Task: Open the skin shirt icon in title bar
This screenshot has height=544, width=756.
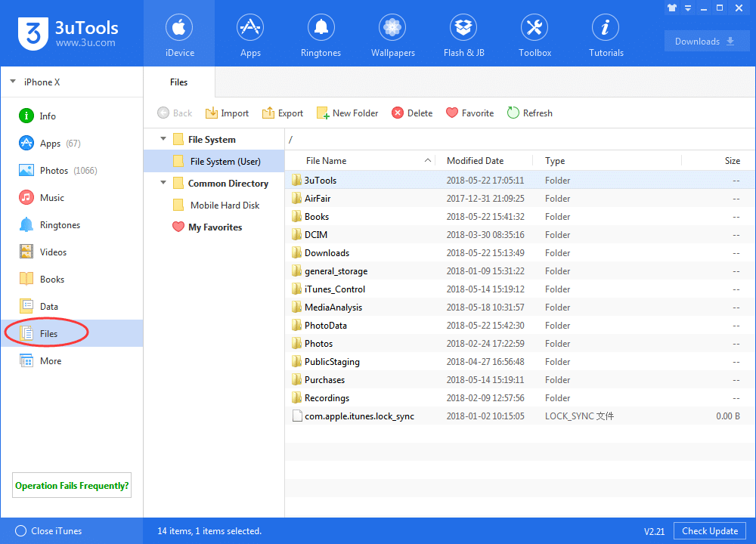Action: pyautogui.click(x=671, y=8)
